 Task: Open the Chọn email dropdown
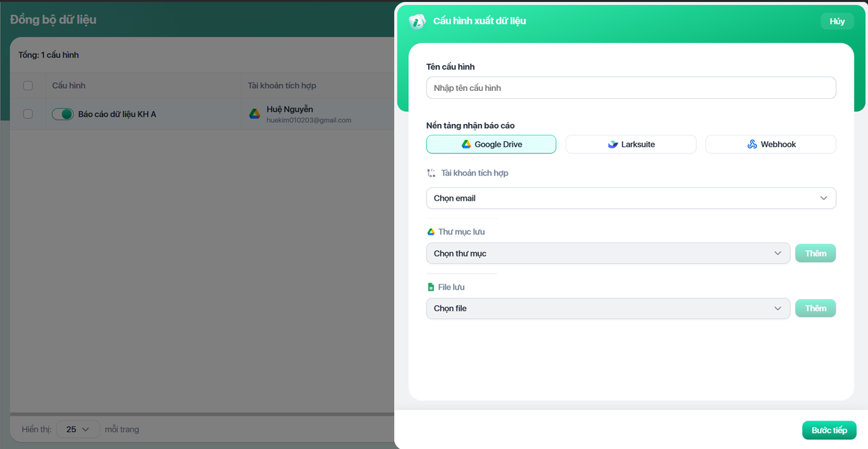point(631,198)
